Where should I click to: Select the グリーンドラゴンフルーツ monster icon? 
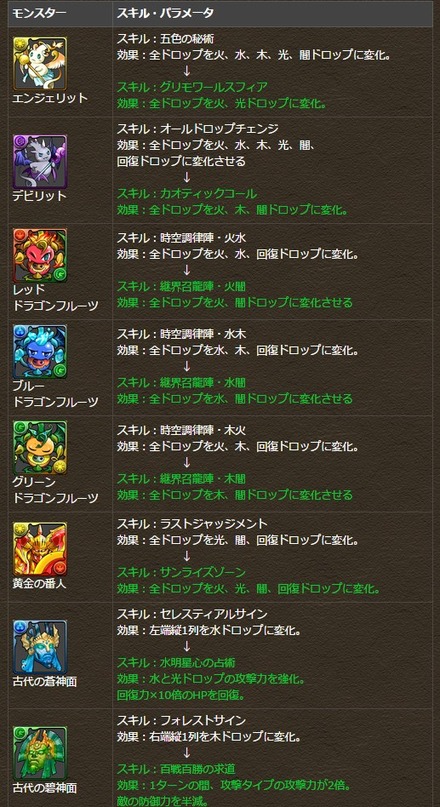(40, 448)
